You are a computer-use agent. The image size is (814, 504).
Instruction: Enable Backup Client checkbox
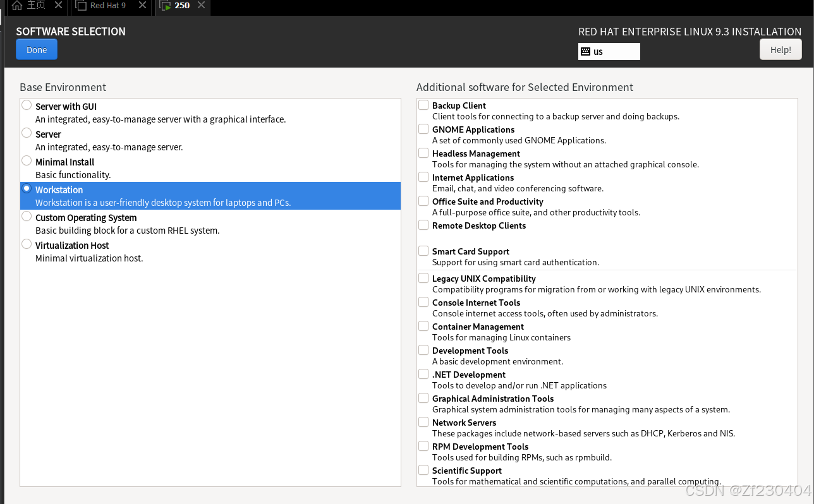[x=423, y=105]
